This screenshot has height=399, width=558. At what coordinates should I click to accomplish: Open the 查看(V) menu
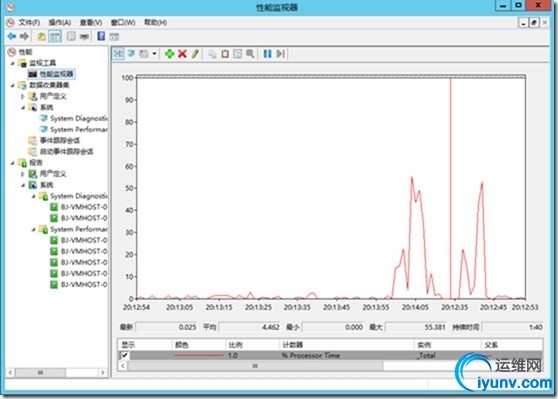click(91, 23)
